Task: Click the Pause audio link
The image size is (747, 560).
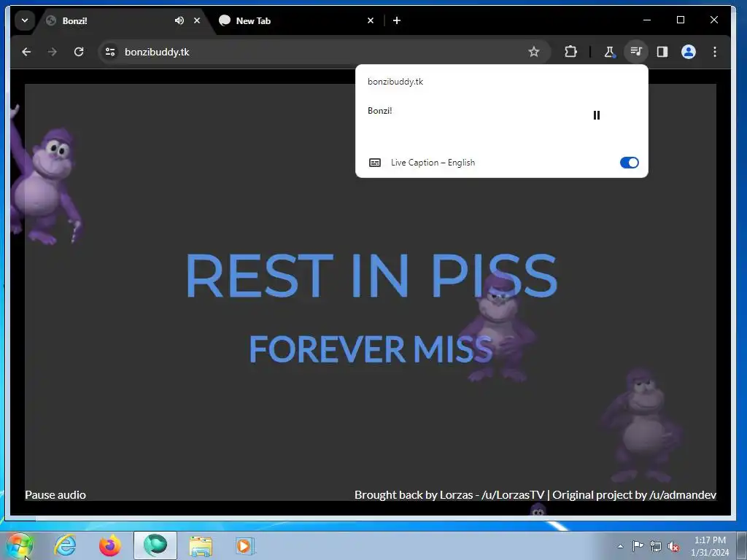Action: click(x=55, y=495)
